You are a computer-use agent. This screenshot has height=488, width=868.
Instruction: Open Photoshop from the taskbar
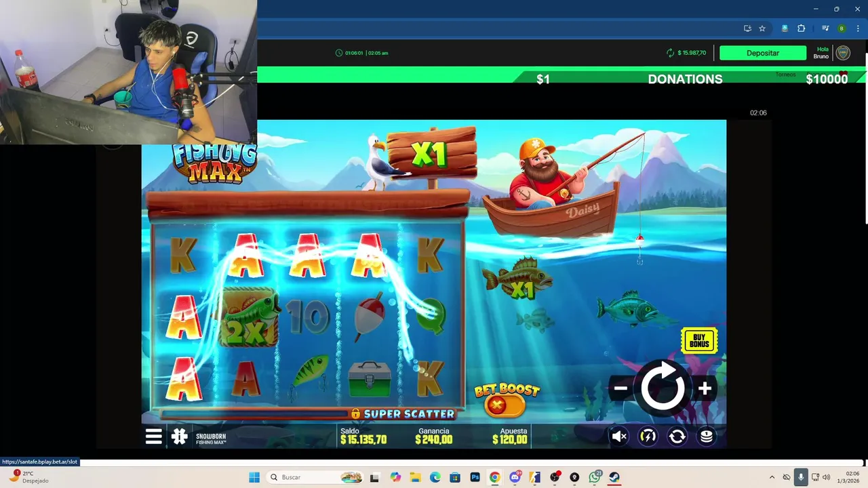point(475,477)
